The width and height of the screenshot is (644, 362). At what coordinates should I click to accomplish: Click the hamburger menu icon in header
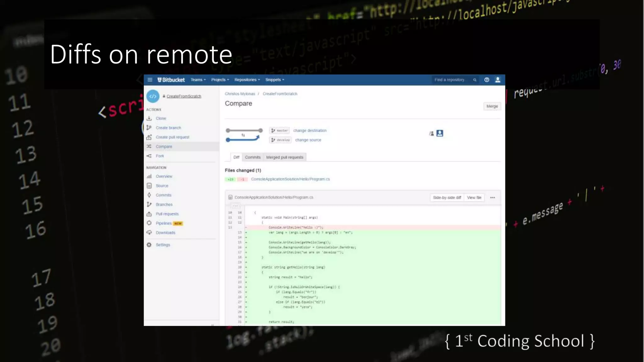point(150,80)
